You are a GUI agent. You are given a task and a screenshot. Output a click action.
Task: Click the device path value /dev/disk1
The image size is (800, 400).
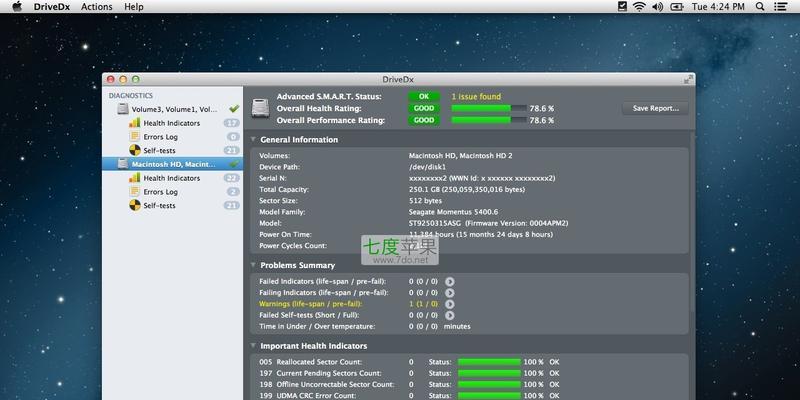pyautogui.click(x=428, y=167)
